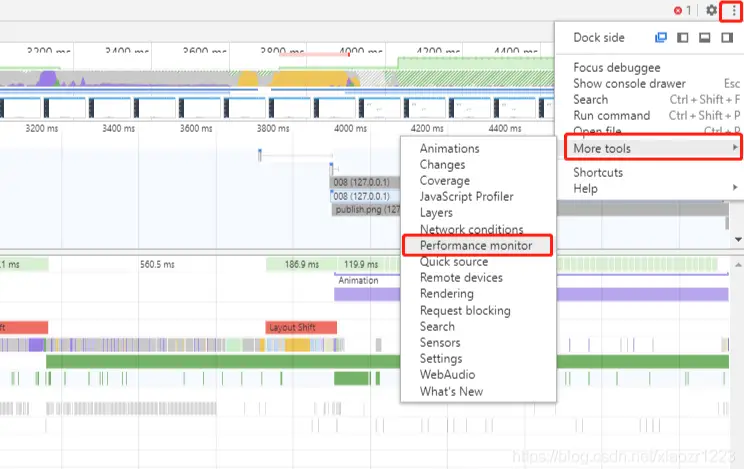
Task: Click the red error count indicator
Action: (682, 10)
